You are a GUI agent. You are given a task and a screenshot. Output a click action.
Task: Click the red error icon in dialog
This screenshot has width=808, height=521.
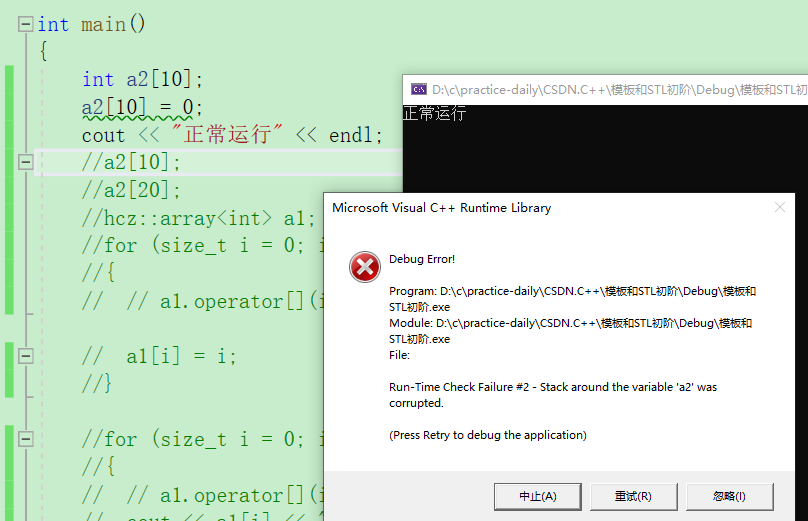(x=365, y=267)
